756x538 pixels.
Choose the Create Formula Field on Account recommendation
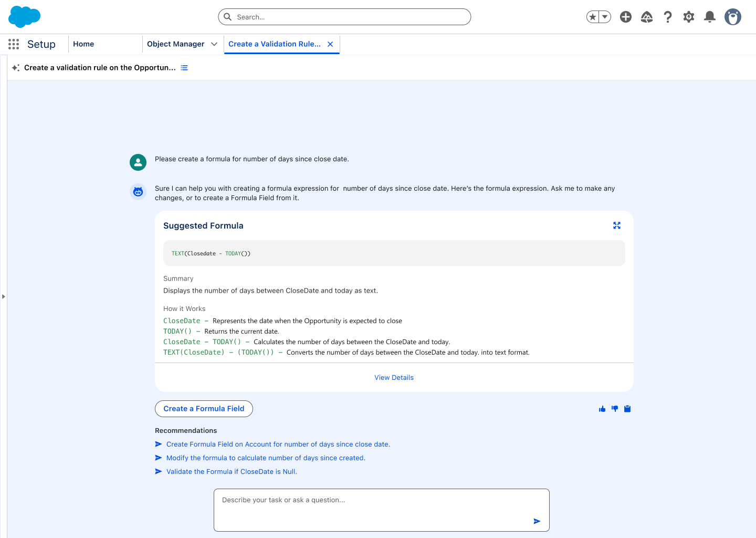(278, 444)
